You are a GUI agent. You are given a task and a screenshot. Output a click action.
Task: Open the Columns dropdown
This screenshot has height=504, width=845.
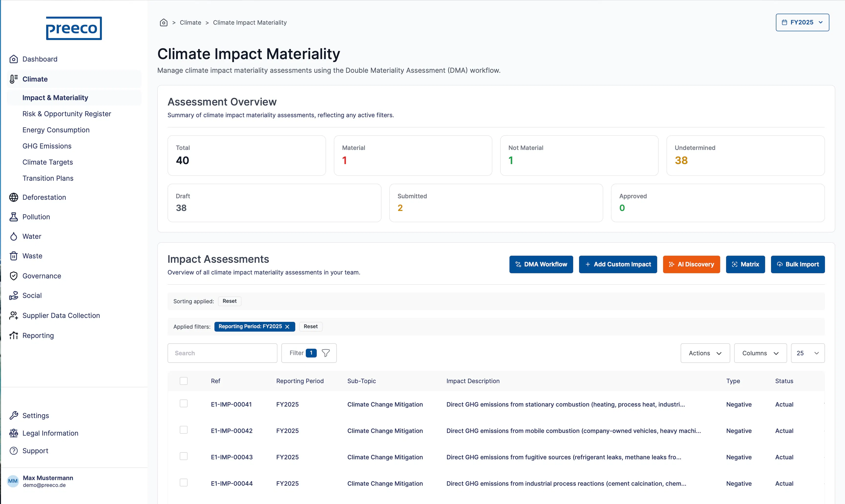pyautogui.click(x=760, y=353)
